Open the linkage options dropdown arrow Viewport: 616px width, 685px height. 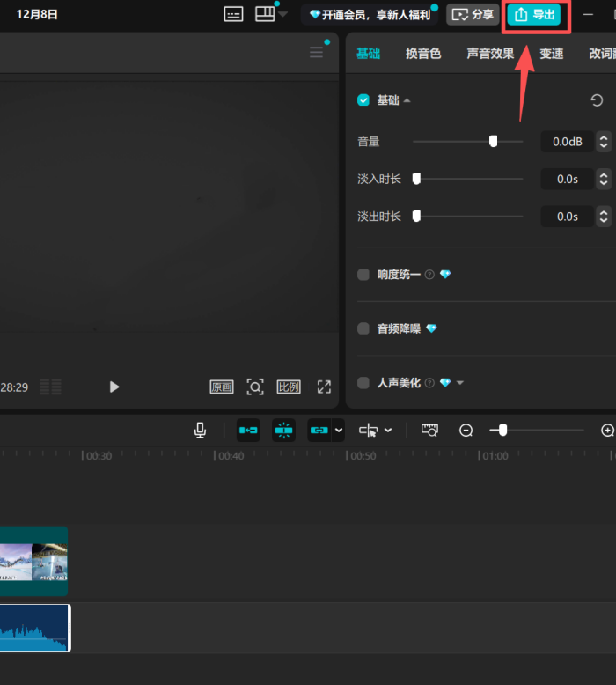(339, 431)
